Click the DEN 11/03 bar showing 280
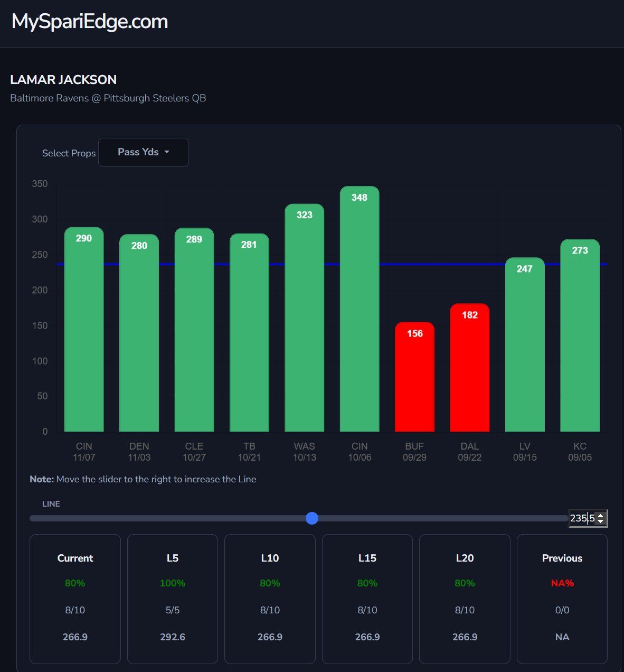Image resolution: width=624 pixels, height=672 pixels. [x=139, y=333]
